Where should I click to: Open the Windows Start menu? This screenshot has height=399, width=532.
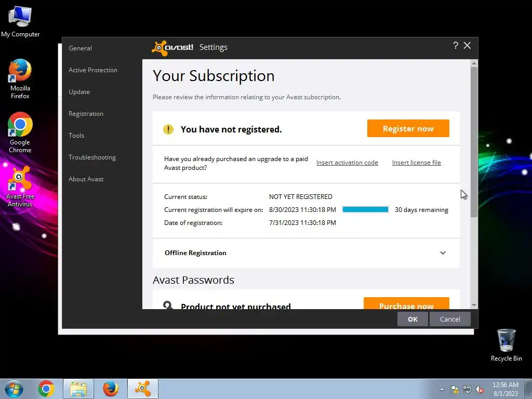[14, 389]
